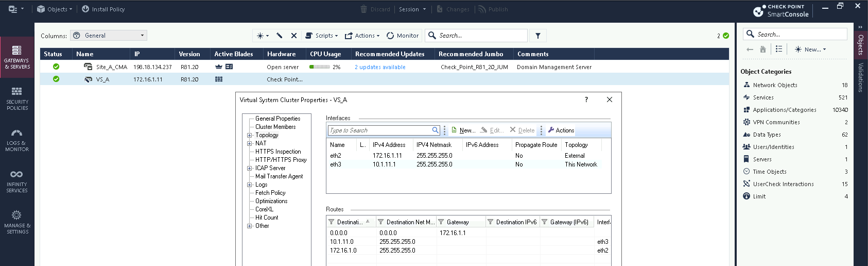Expand the Topology tree node
Viewport: 868px width, 266px height.
(x=250, y=135)
